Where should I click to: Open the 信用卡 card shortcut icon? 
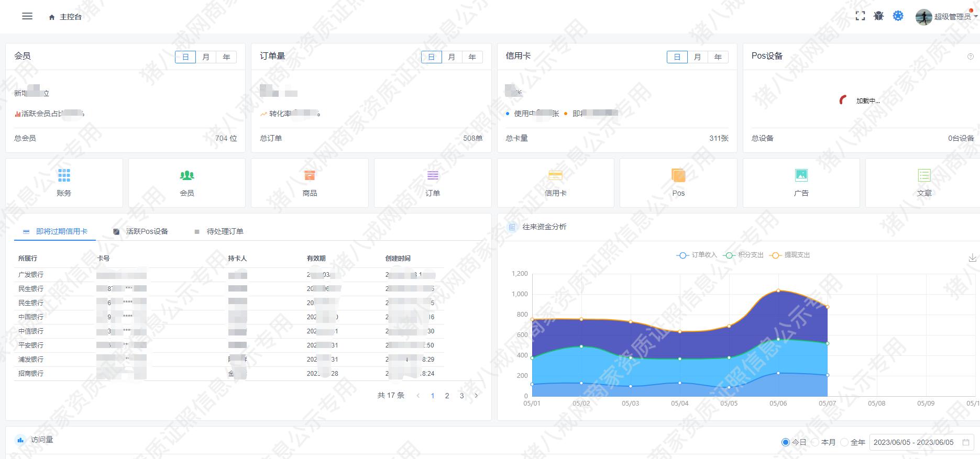point(555,175)
